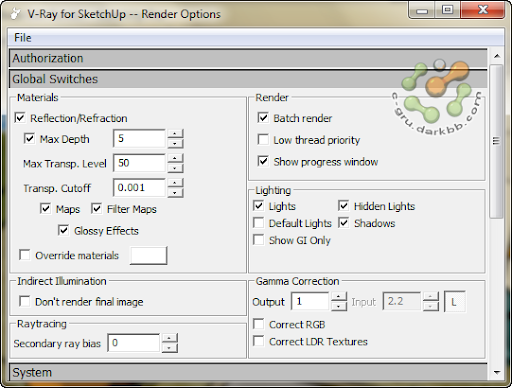Click the Max Transp. Level field
Viewport: 512px width, 388px height.
coord(139,163)
